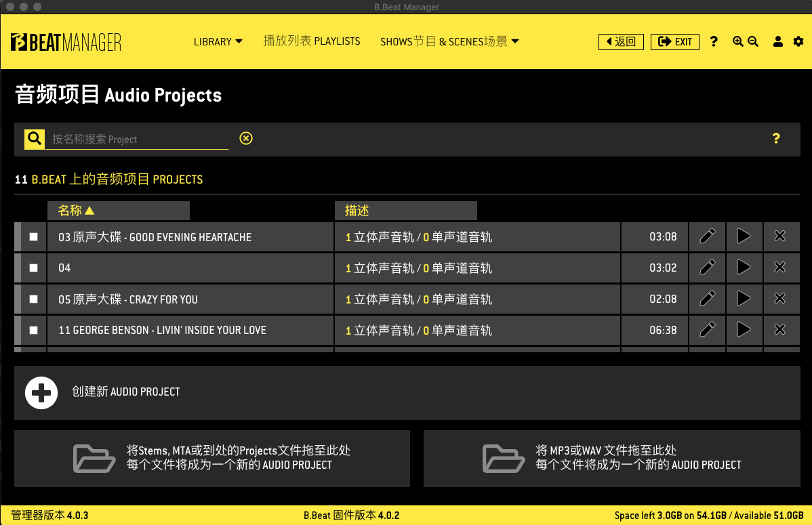Screen dimensions: 812x525
Task: Sort by 描述 column header
Action: tap(406, 211)
